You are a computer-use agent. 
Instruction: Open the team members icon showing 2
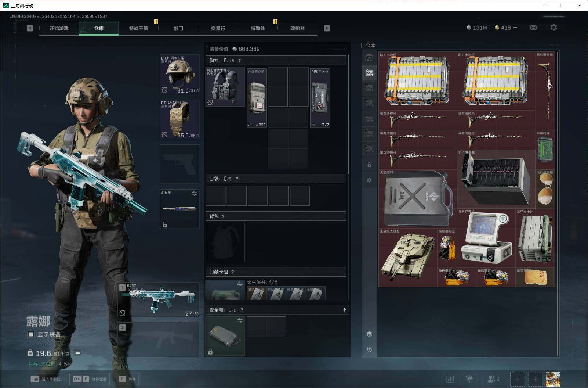[493, 379]
